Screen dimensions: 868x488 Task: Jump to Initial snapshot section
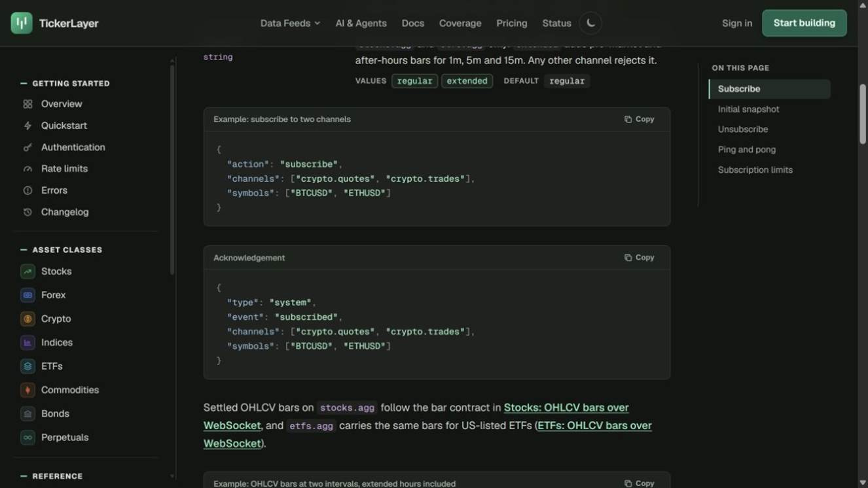(x=748, y=109)
